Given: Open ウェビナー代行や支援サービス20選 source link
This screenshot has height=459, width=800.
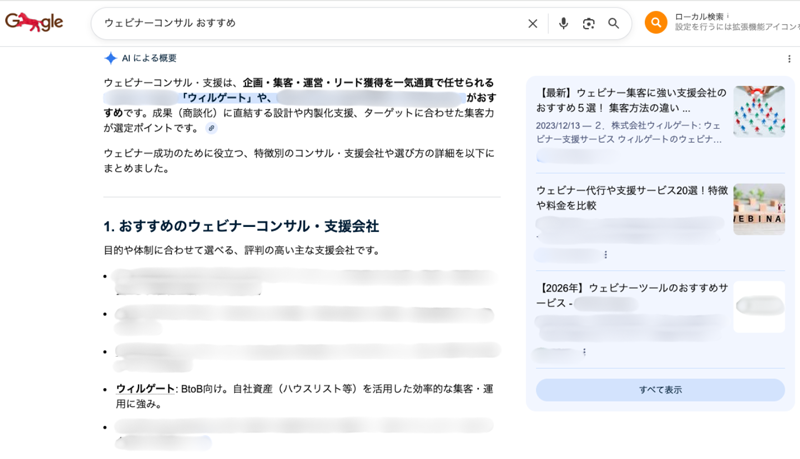Looking at the screenshot, I should click(631, 197).
